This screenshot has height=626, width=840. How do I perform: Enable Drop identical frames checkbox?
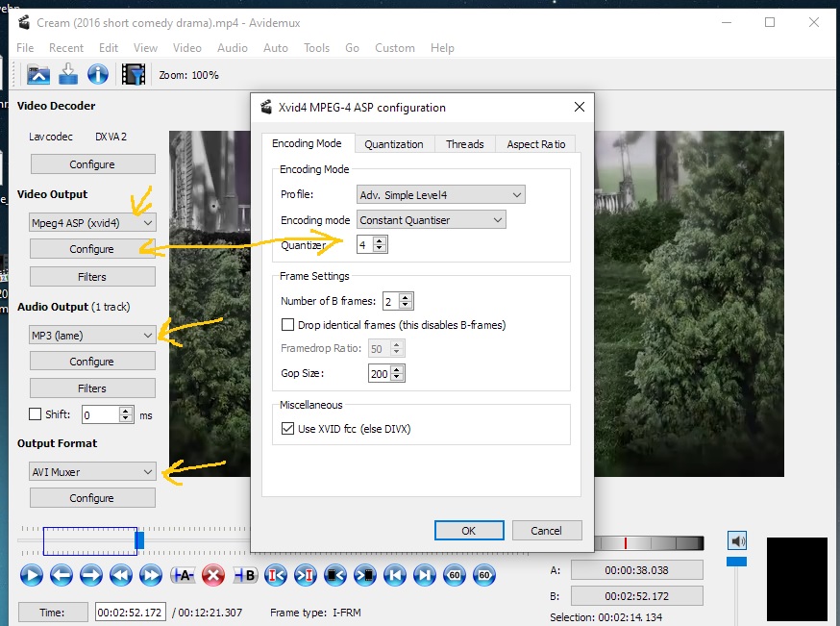click(x=287, y=325)
